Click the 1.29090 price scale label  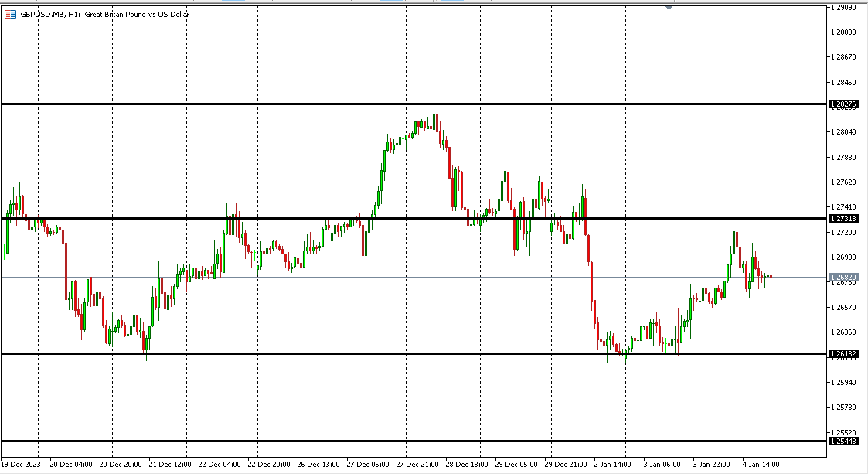tap(843, 7)
